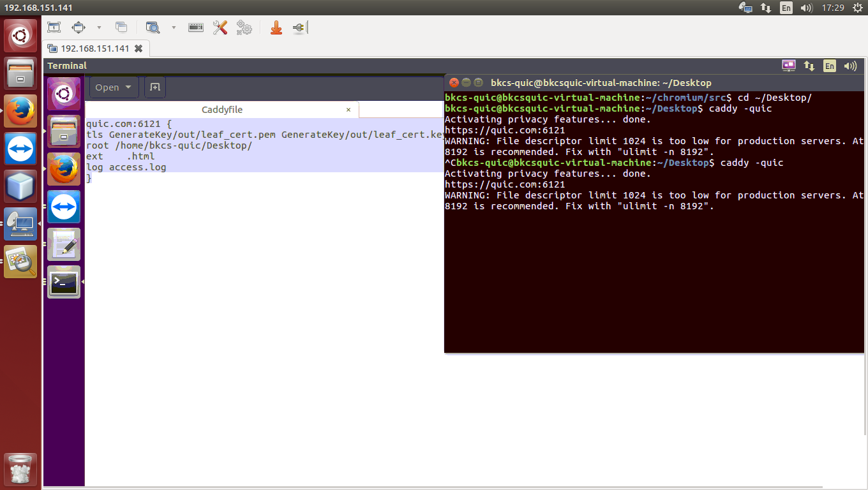Click the En input source indicator on the terminal titlebar
The width and height of the screenshot is (868, 490).
pyautogui.click(x=829, y=66)
